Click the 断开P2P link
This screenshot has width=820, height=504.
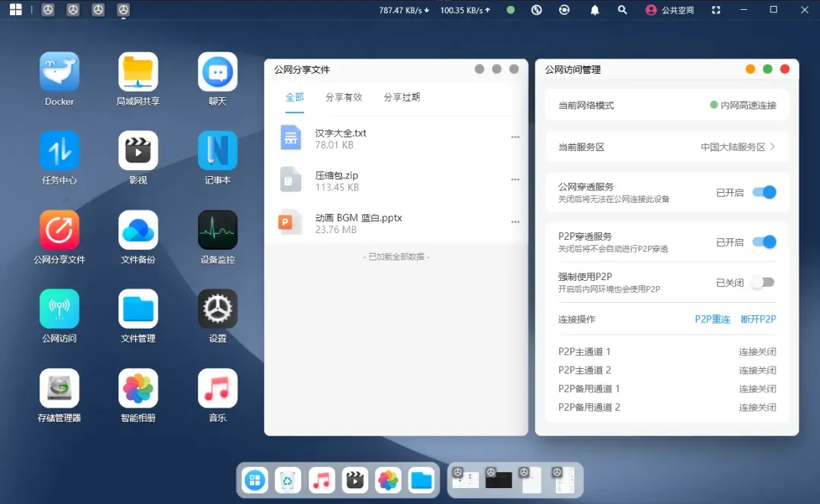point(758,320)
